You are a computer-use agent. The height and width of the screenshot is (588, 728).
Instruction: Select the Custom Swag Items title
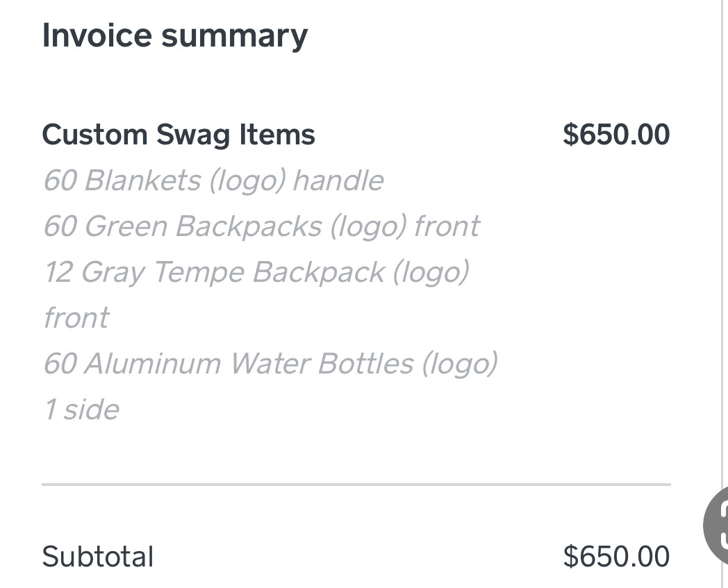point(179,135)
